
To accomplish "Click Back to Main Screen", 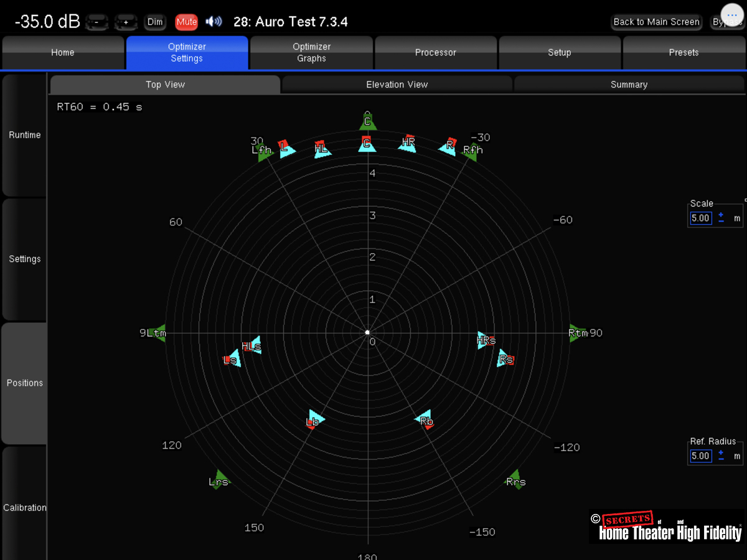I will point(656,22).
